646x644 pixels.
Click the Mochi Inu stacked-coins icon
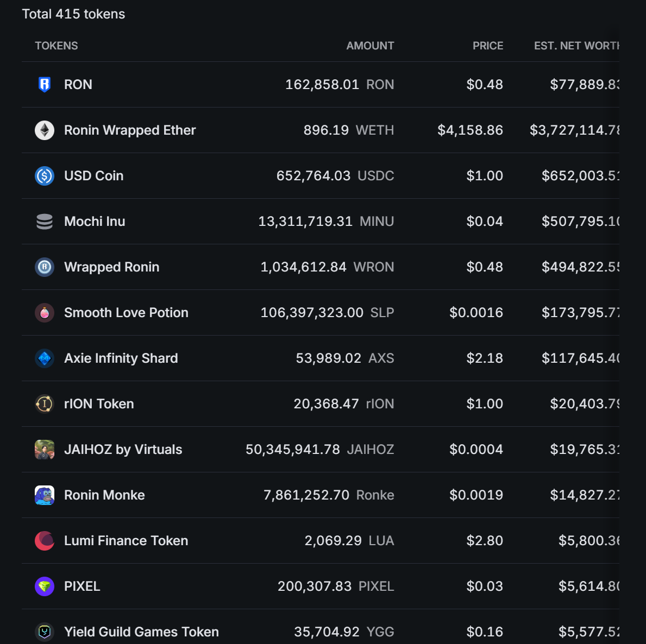pyautogui.click(x=45, y=222)
